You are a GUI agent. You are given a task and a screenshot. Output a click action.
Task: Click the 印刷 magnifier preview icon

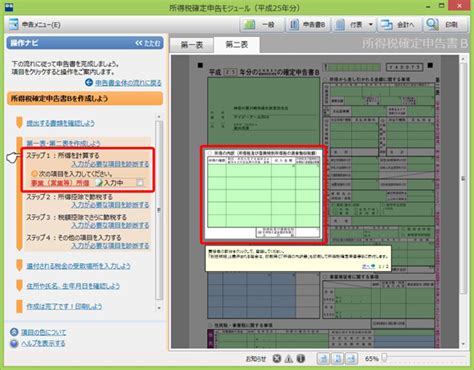click(432, 24)
